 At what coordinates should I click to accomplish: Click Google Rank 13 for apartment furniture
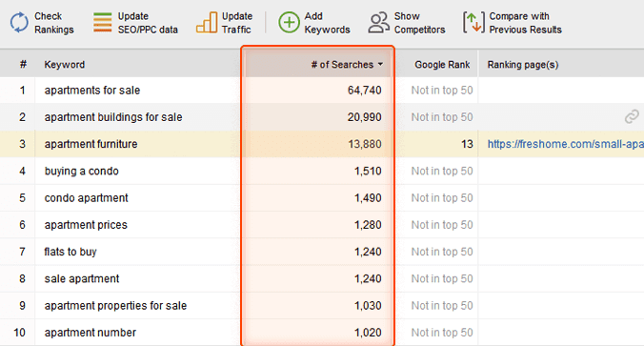(467, 144)
